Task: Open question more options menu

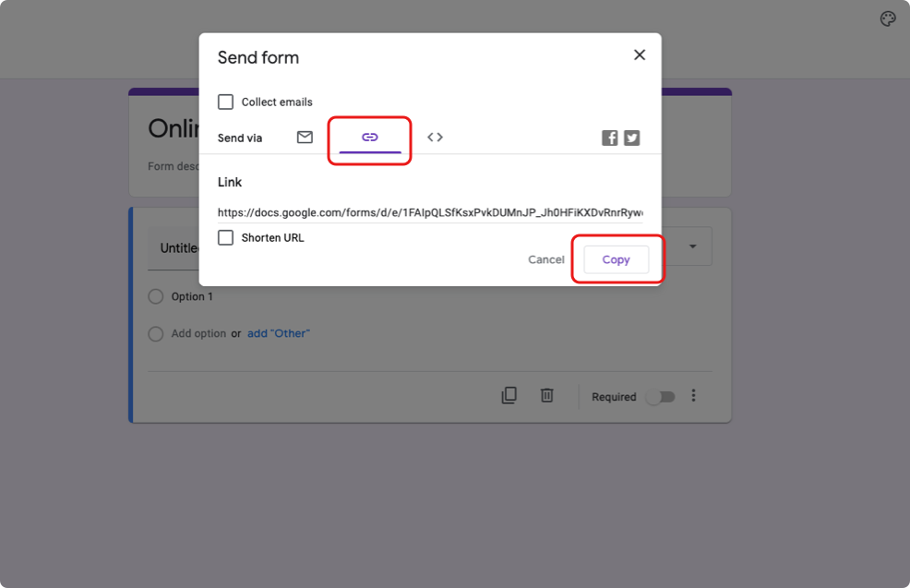Action: click(x=693, y=396)
